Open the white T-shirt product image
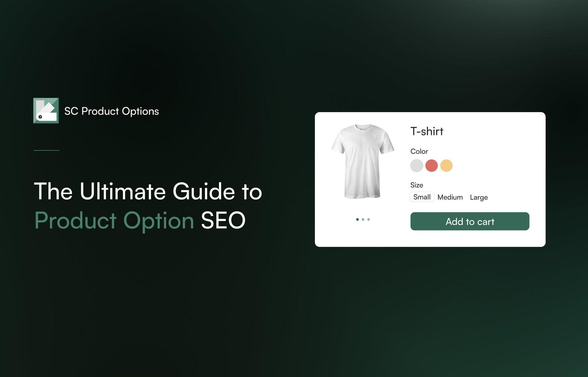 [x=363, y=162]
